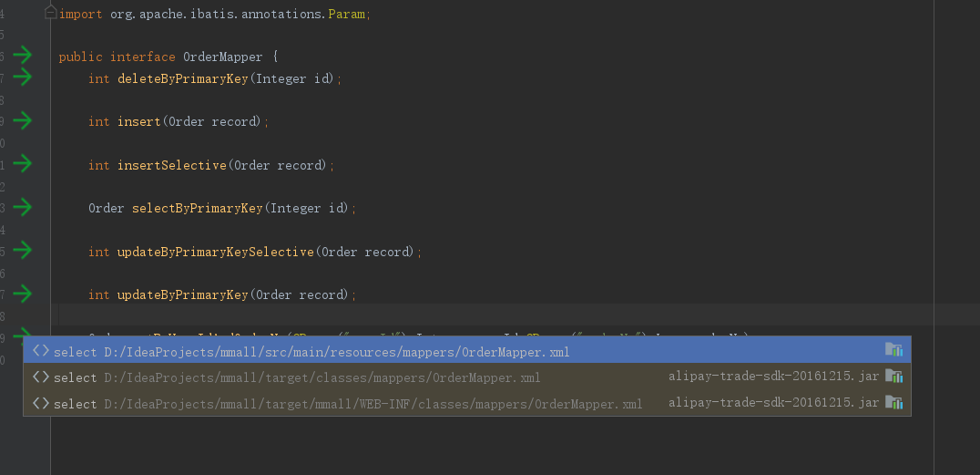Click the XML tag icon on the src/main/resources row
Image resolution: width=980 pixels, height=475 pixels.
point(40,351)
